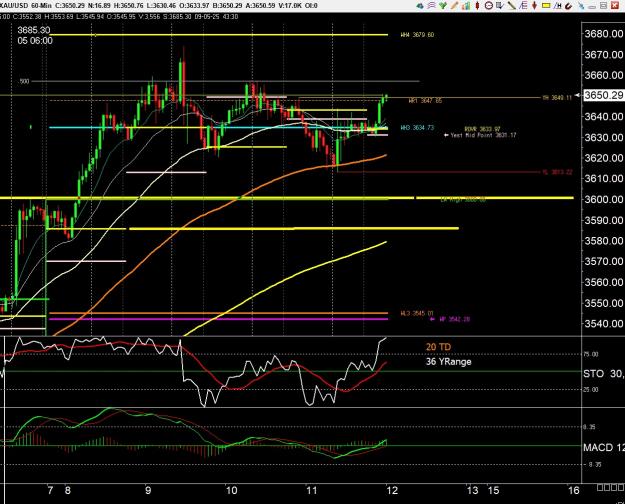Click the 05 06:00 timestamp readout
This screenshot has height=504, width=625.
[x=35, y=41]
